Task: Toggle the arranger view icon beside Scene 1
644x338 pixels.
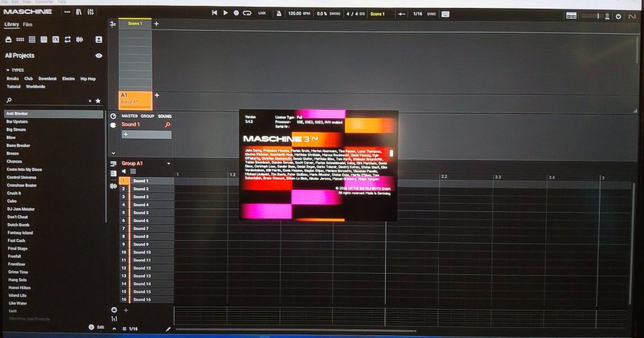Action: click(113, 24)
